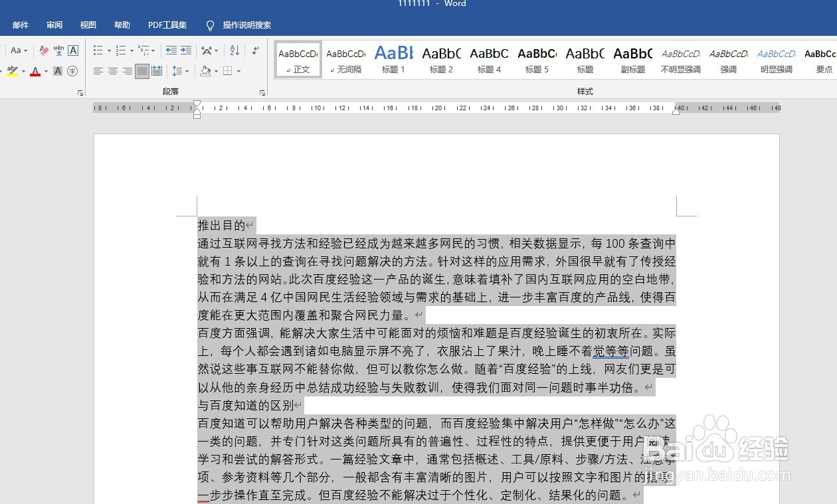Apply the 明显强调 (Intense Emphasis) style

click(777, 59)
